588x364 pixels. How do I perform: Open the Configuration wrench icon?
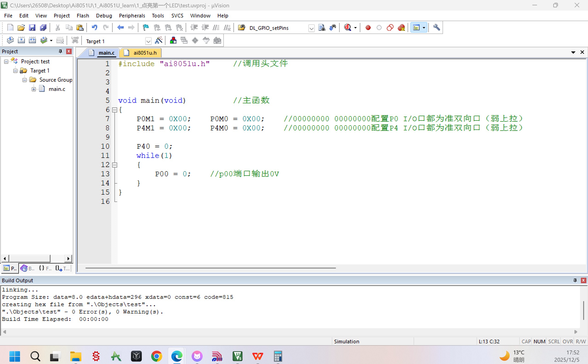click(x=436, y=28)
